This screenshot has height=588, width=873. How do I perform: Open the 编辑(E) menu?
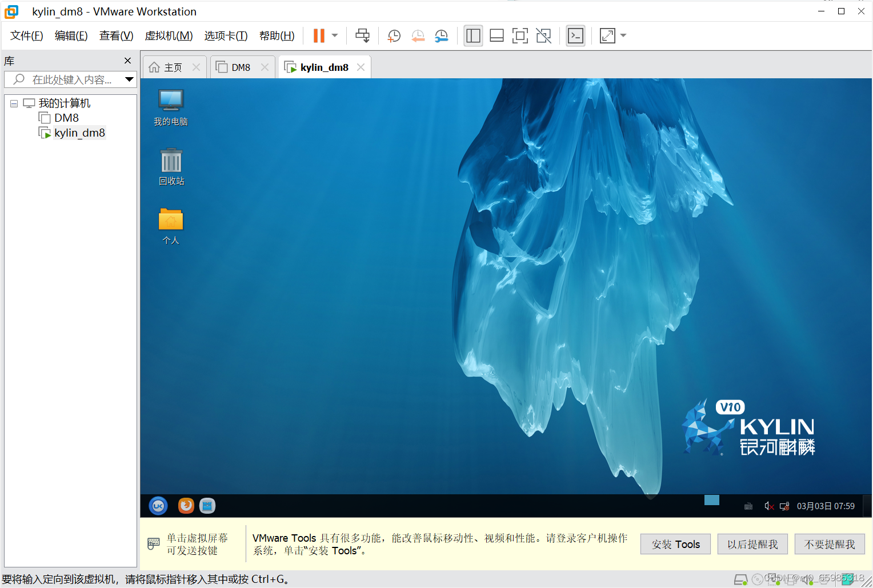coord(71,35)
